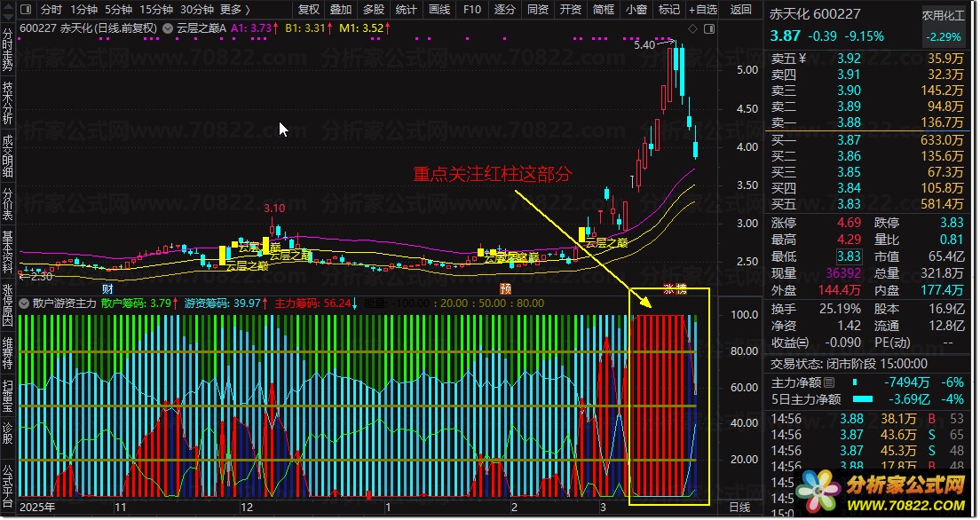Click the stock name 赤天化 600227 header
The image size is (980, 520).
pyautogui.click(x=814, y=13)
